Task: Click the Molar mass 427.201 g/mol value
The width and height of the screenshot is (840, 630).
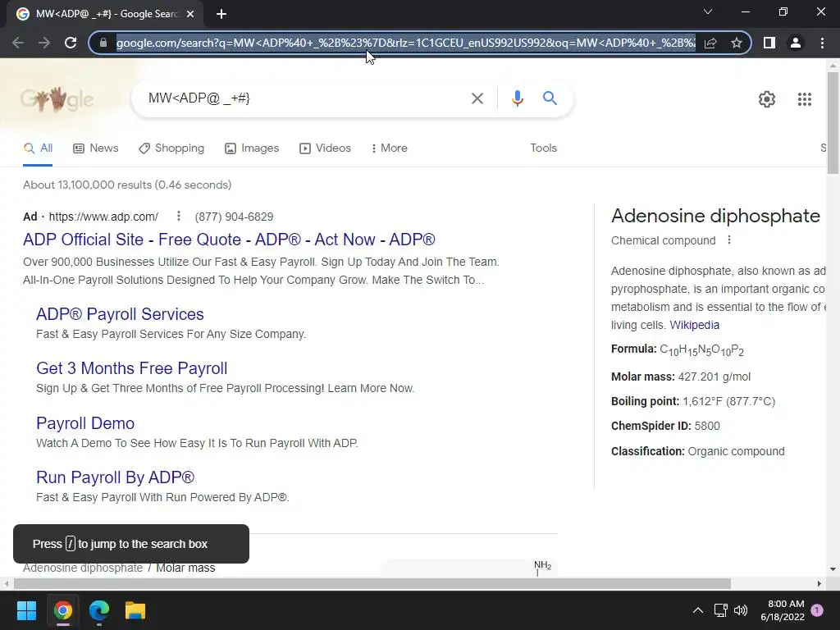Action: [714, 377]
